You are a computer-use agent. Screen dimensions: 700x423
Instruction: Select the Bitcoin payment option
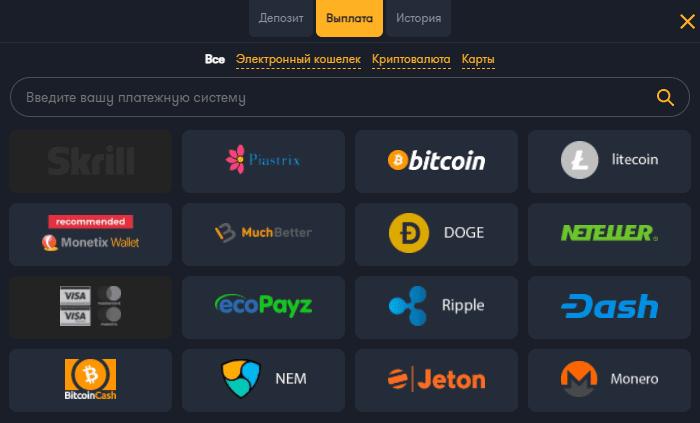click(436, 161)
